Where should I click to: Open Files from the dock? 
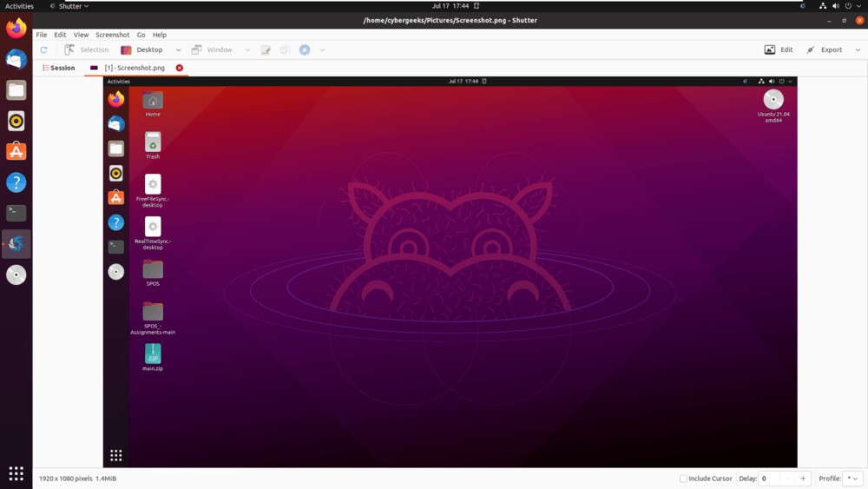point(16,89)
